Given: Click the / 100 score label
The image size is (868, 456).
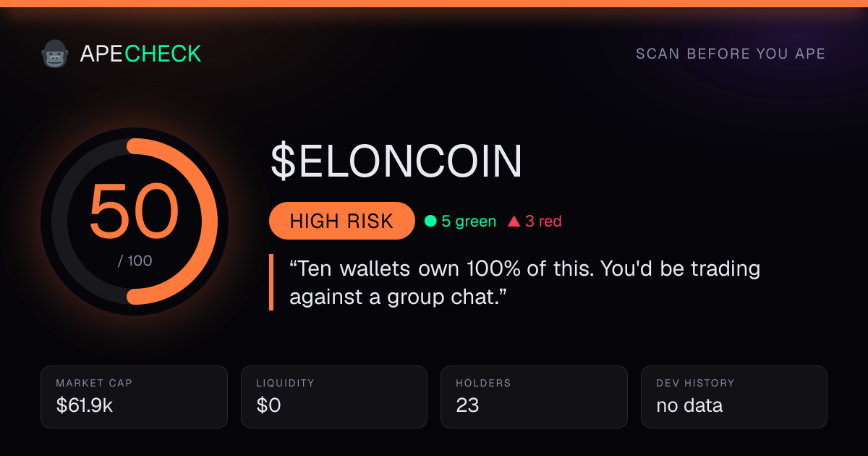Looking at the screenshot, I should (x=135, y=261).
